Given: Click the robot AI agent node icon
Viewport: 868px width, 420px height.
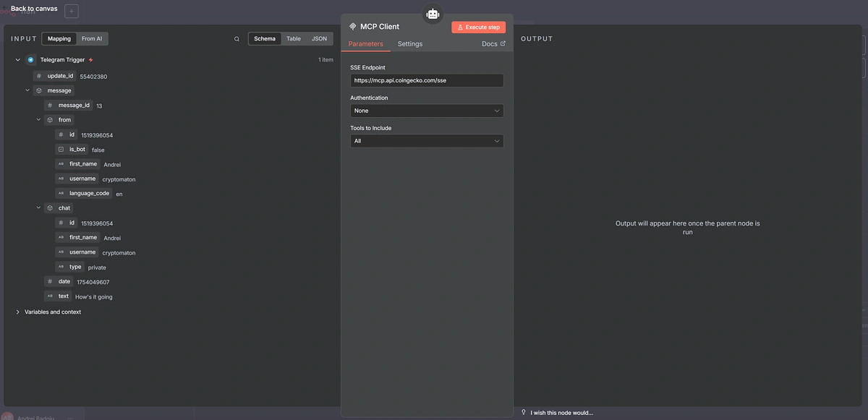Looking at the screenshot, I should point(433,14).
